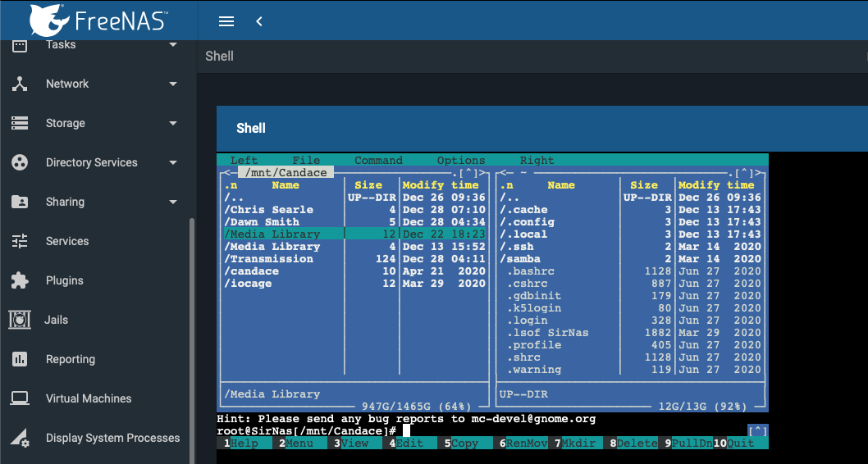
Task: Open Plugins via puzzle icon
Action: (x=20, y=280)
